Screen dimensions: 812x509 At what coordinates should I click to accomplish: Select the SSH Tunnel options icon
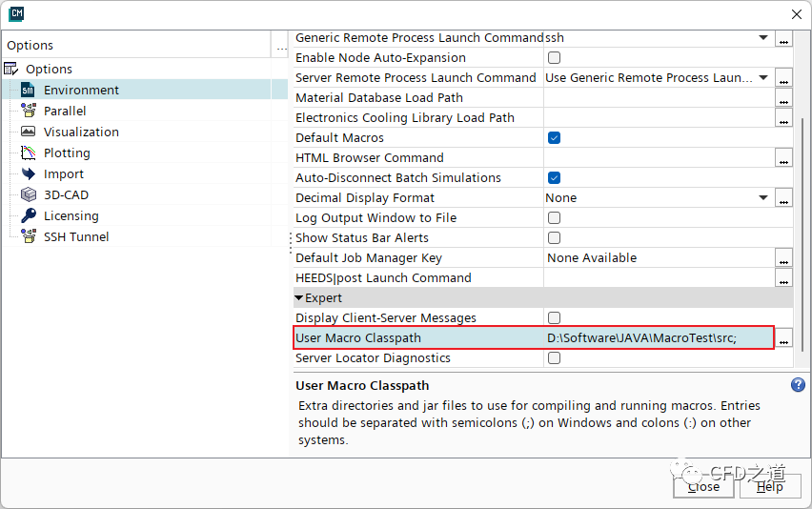coord(28,237)
